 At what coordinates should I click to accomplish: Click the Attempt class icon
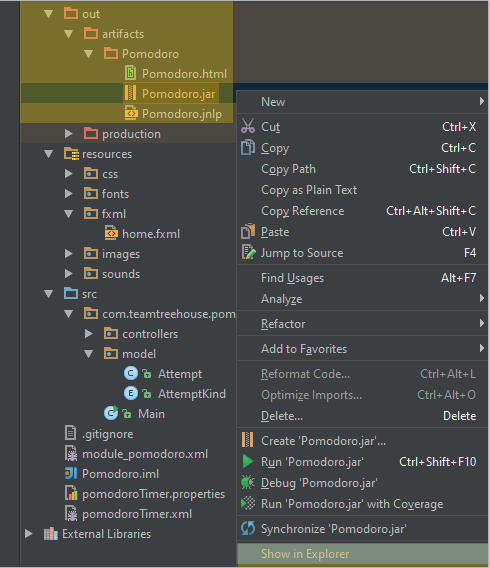click(x=131, y=373)
